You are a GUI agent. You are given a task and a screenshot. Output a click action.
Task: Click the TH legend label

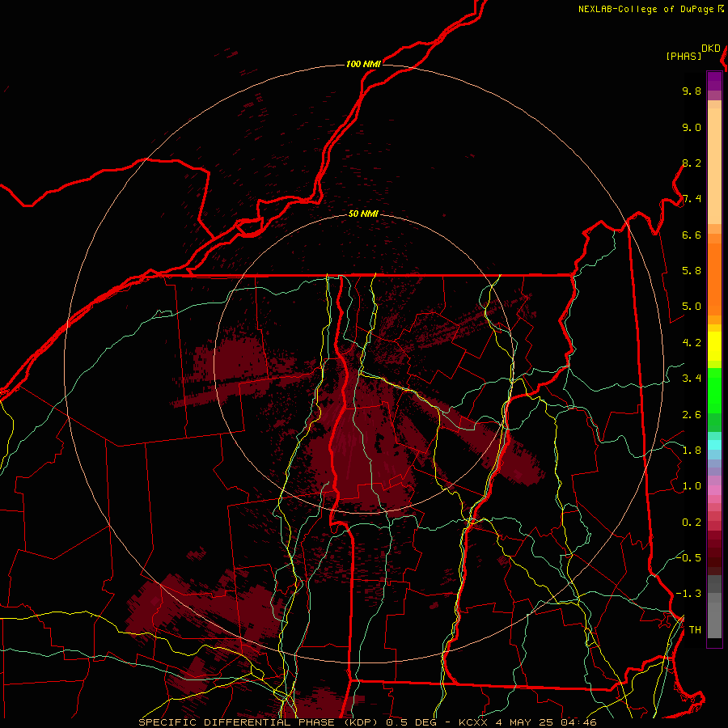[x=695, y=630]
